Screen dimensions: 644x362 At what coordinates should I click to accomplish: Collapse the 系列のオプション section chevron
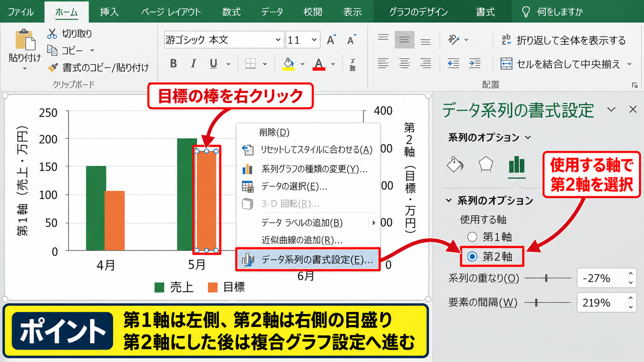coord(448,200)
